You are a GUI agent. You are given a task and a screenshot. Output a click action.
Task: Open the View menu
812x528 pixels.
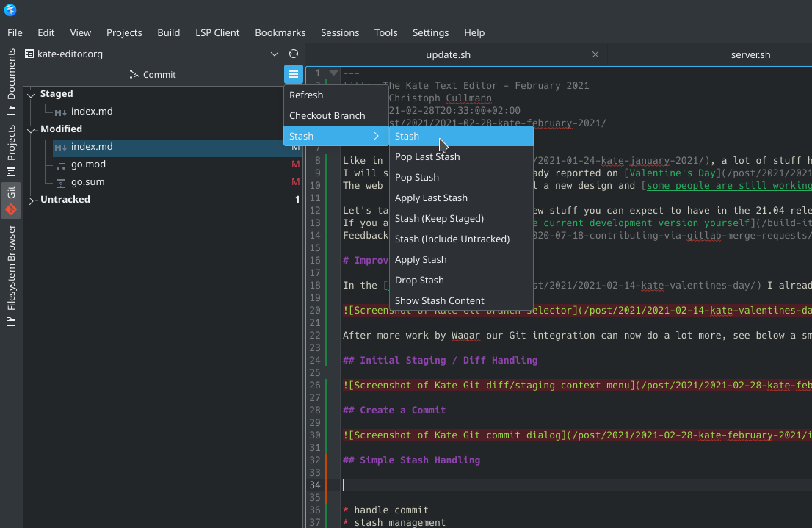[81, 32]
